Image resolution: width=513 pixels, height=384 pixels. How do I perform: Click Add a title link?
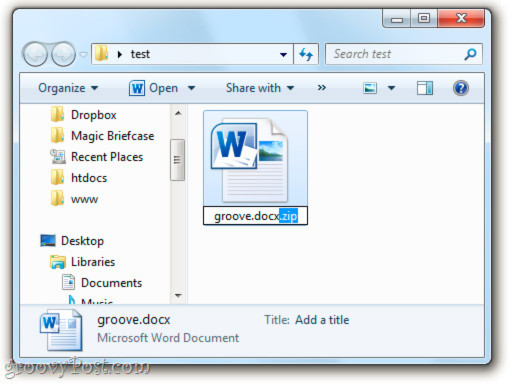tap(322, 320)
